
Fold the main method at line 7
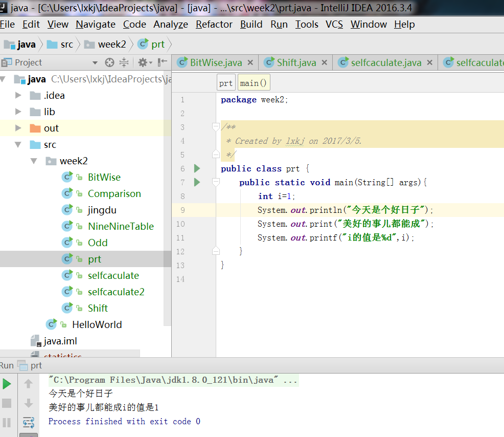pyautogui.click(x=216, y=183)
